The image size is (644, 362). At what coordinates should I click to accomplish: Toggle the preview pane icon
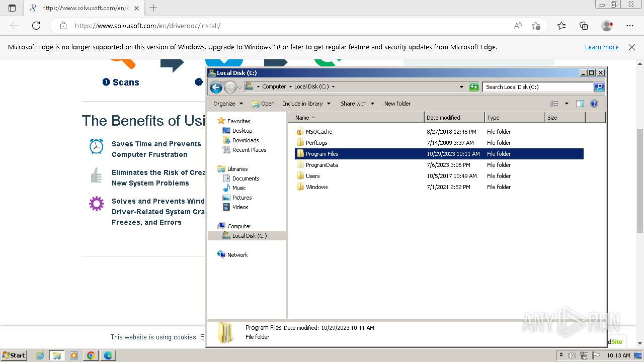(580, 104)
